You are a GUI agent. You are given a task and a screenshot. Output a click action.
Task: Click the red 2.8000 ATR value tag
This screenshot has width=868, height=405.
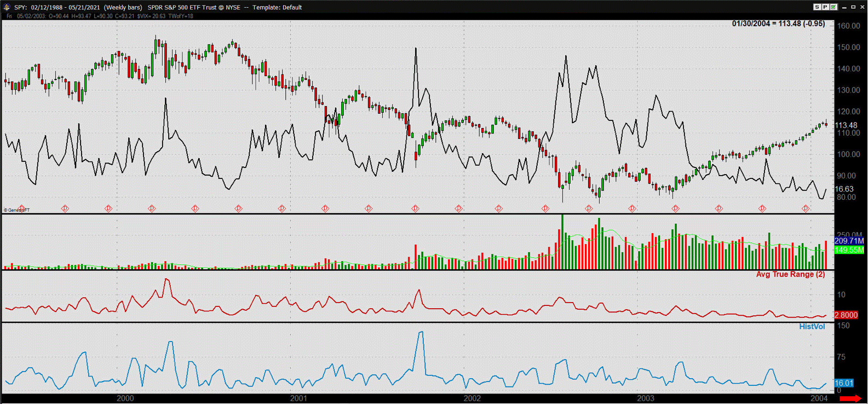(846, 315)
